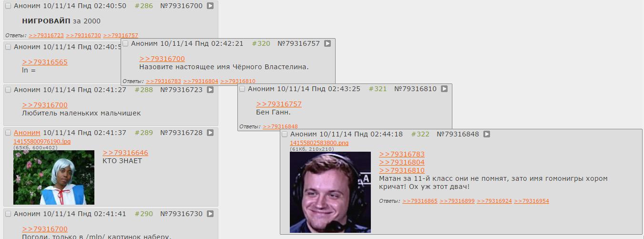
Task: Open post menu arrow for №79316848
Action: coord(487,134)
